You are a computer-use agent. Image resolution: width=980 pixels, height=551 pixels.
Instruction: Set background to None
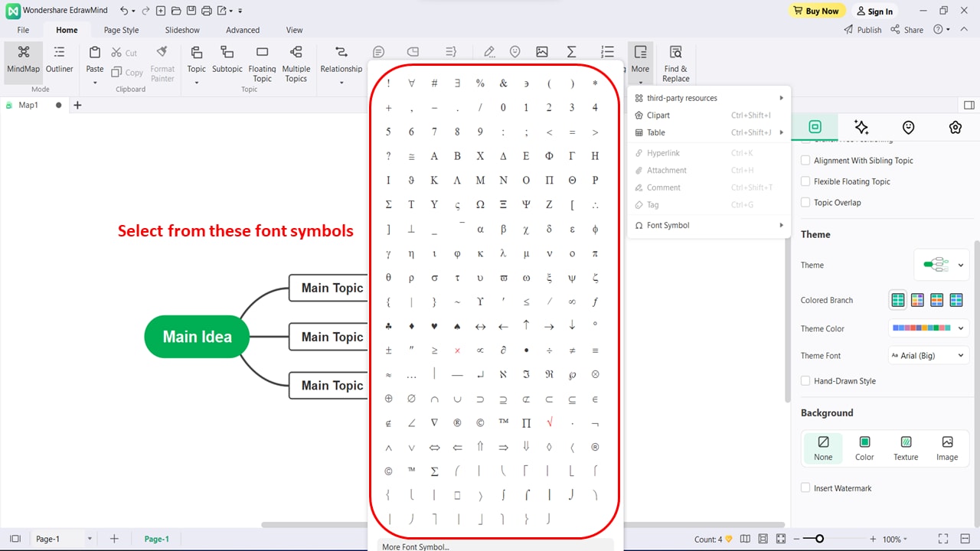pyautogui.click(x=823, y=448)
